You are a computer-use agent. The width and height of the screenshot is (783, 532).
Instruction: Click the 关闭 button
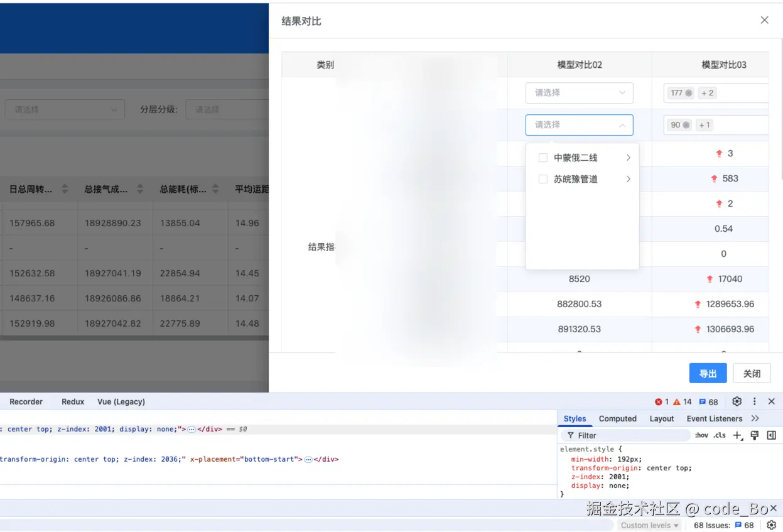752,373
